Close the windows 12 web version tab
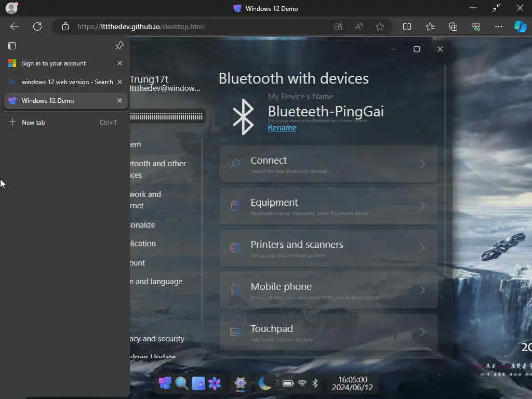Image resolution: width=532 pixels, height=399 pixels. (119, 82)
